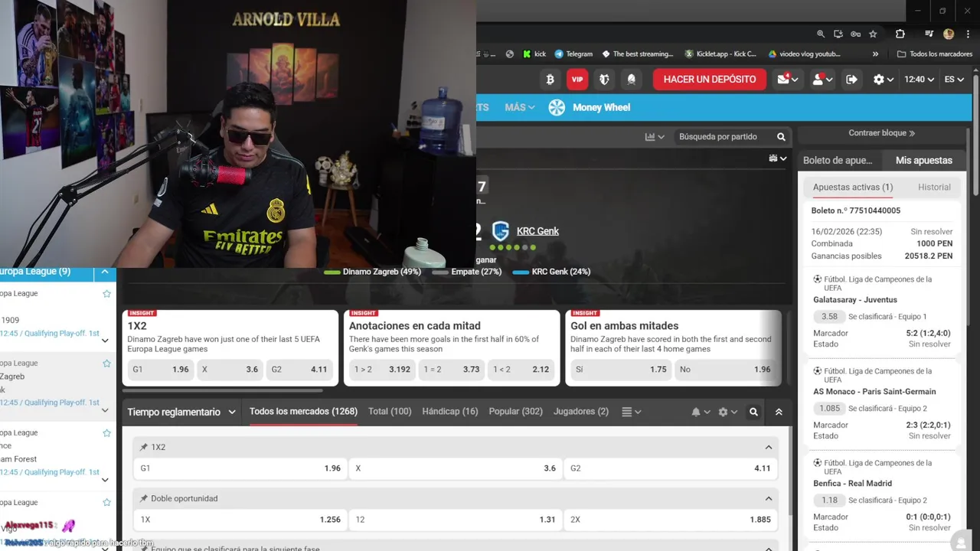Open the KRC Genk team link
The image size is (980, 551).
pyautogui.click(x=537, y=231)
